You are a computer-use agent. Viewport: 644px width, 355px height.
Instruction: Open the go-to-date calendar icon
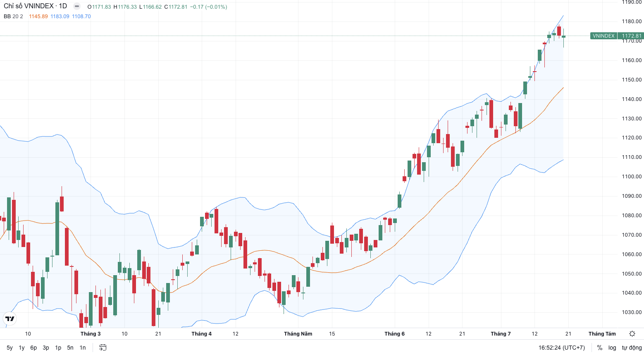click(103, 348)
